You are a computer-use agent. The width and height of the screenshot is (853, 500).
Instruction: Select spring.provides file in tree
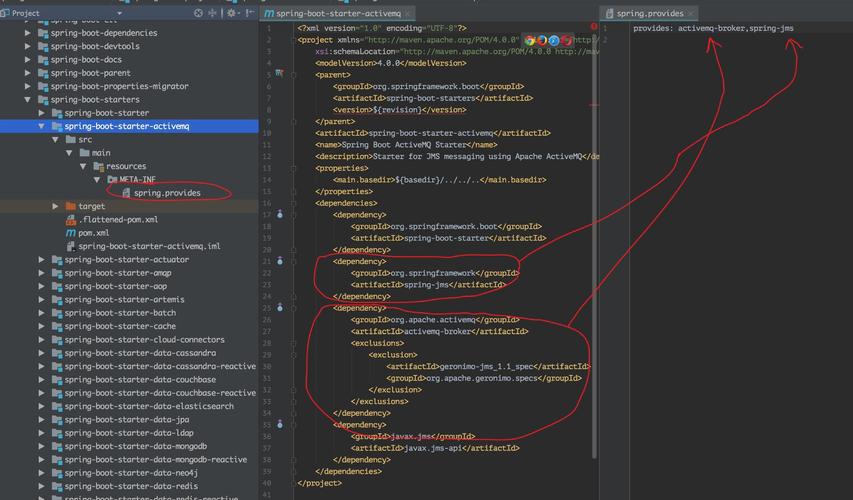(167, 193)
